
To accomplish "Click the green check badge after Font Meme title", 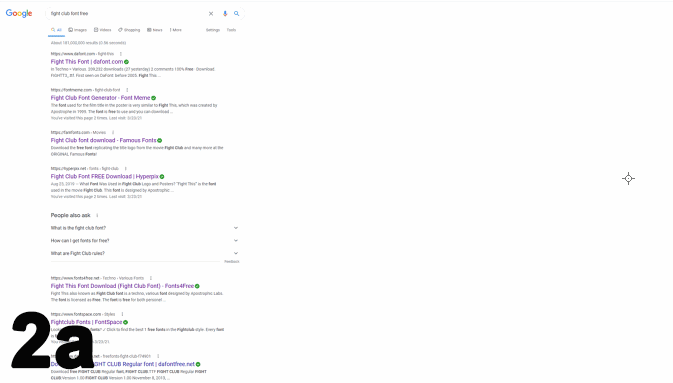I will click(154, 98).
